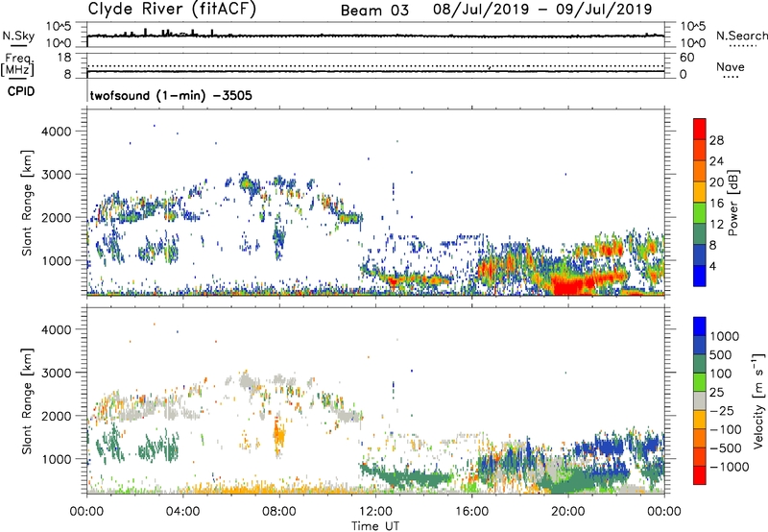Select the '4000' tick in the velocity panel
768x532 pixels.
56,329
